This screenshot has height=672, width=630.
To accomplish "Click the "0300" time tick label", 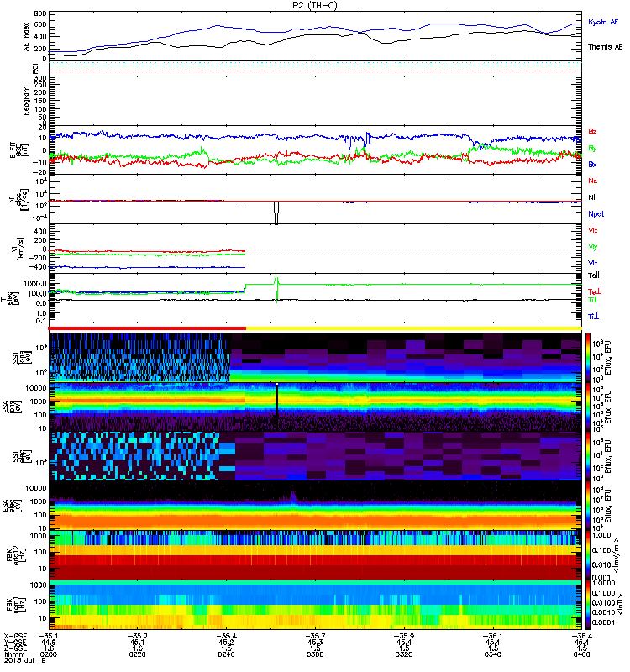I will (x=315, y=654).
